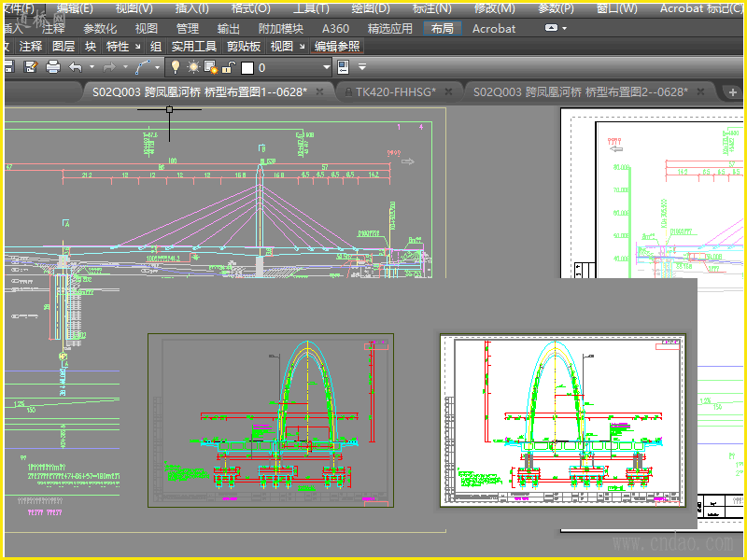Open the layer name dropdown list
This screenshot has height=560, width=747.
(327, 67)
